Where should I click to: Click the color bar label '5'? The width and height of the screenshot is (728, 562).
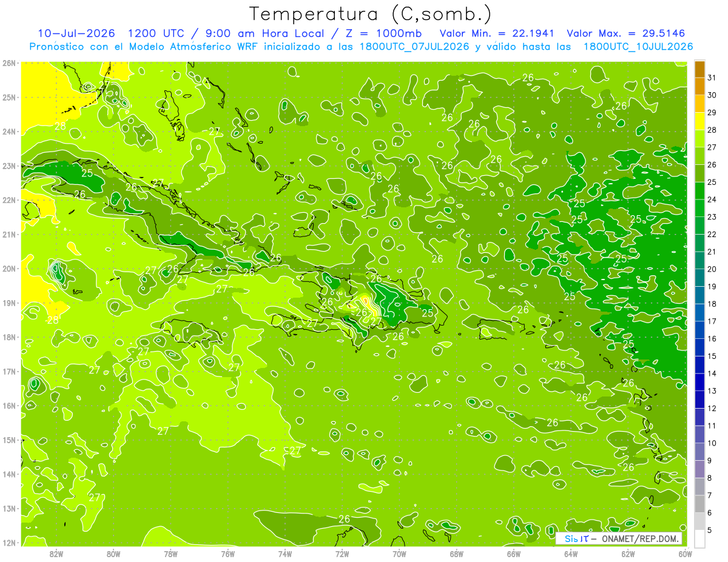pos(711,530)
